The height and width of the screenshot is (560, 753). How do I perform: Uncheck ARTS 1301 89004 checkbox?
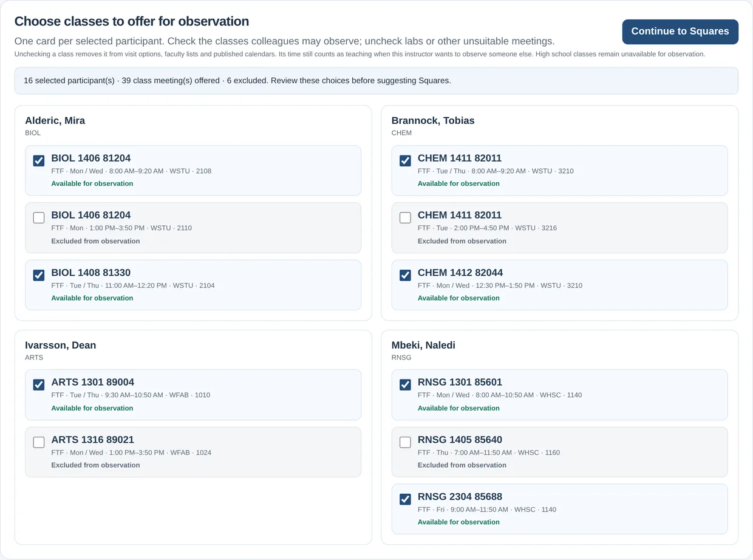pyautogui.click(x=39, y=384)
